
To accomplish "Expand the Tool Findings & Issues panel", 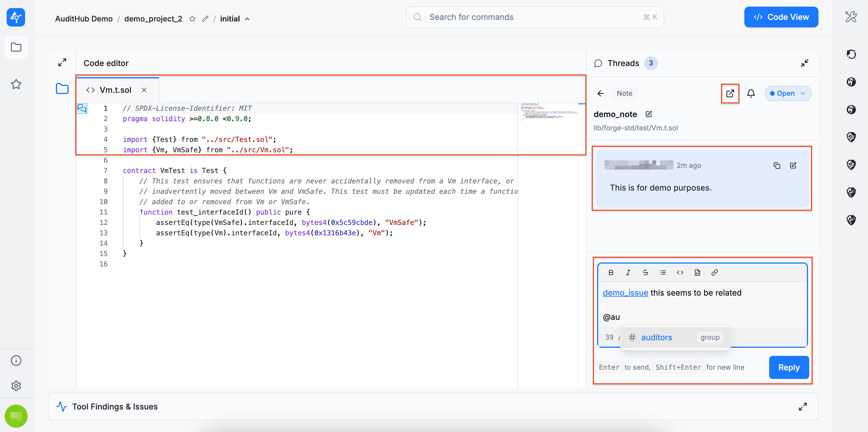I will click(803, 406).
